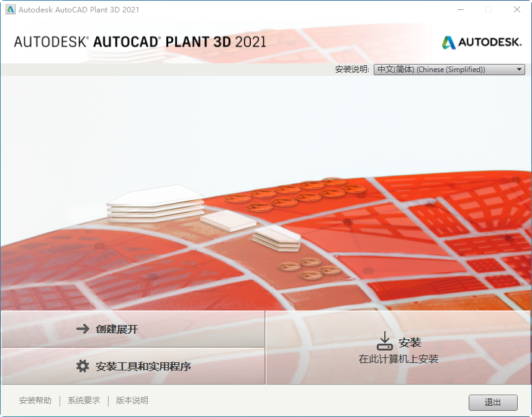Click the 创建展开 button

133,329
